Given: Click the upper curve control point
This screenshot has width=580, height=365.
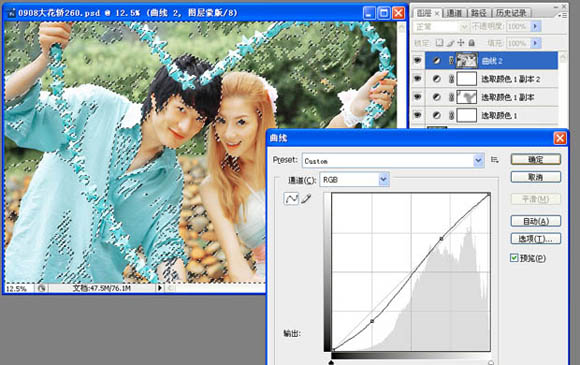Looking at the screenshot, I should 441,239.
